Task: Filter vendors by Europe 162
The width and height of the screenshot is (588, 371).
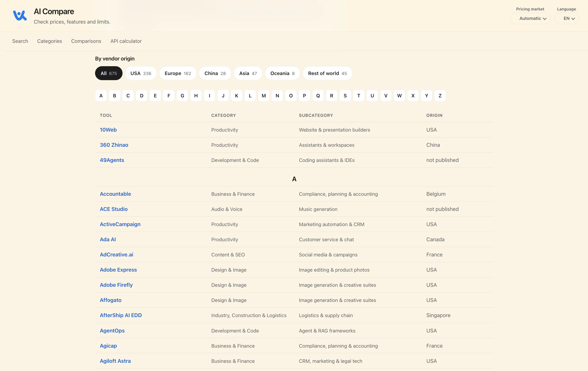Action: tap(178, 73)
